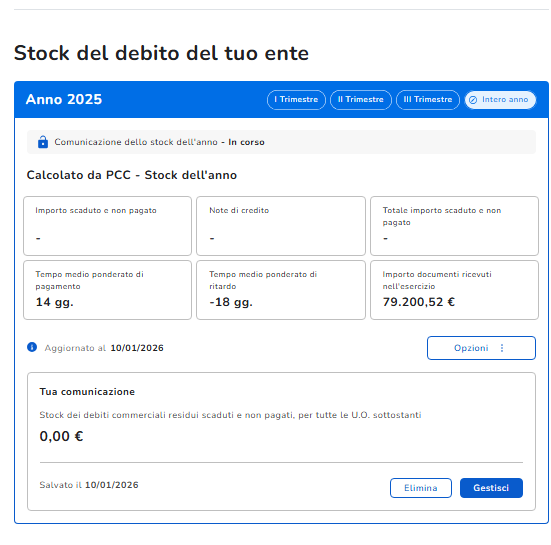Click the info icon beside Aggiornato al
The width and height of the screenshot is (551, 545).
[x=32, y=347]
